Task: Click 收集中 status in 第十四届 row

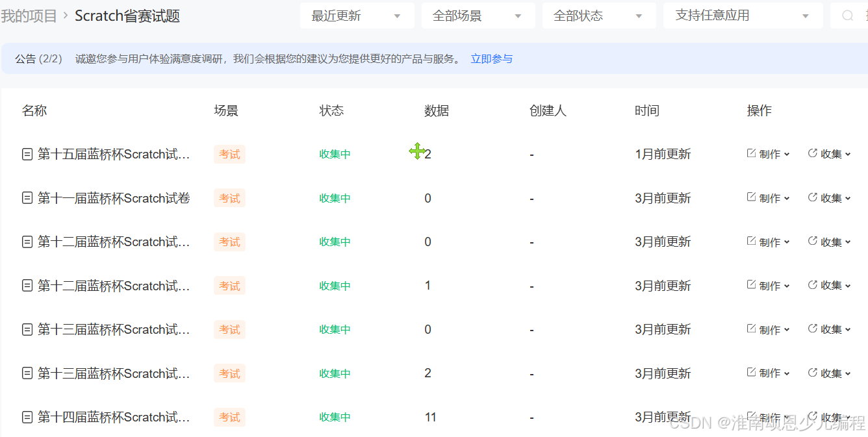Action: [335, 418]
